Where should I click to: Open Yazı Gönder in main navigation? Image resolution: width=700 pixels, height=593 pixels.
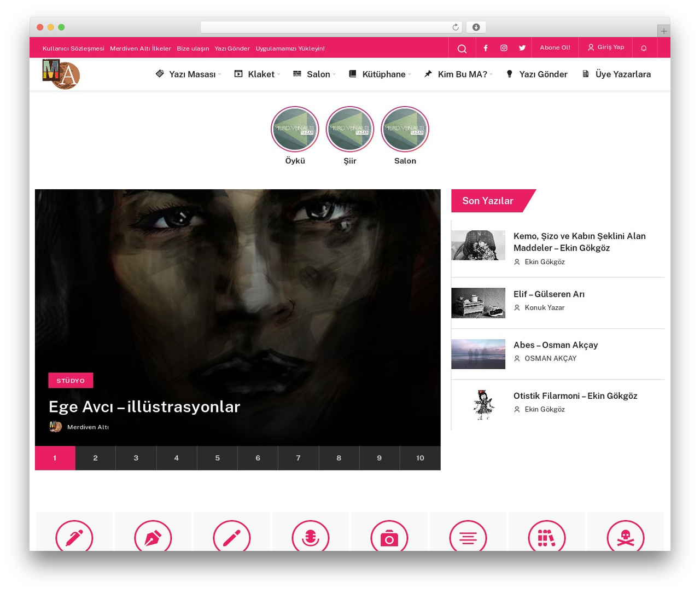(536, 74)
